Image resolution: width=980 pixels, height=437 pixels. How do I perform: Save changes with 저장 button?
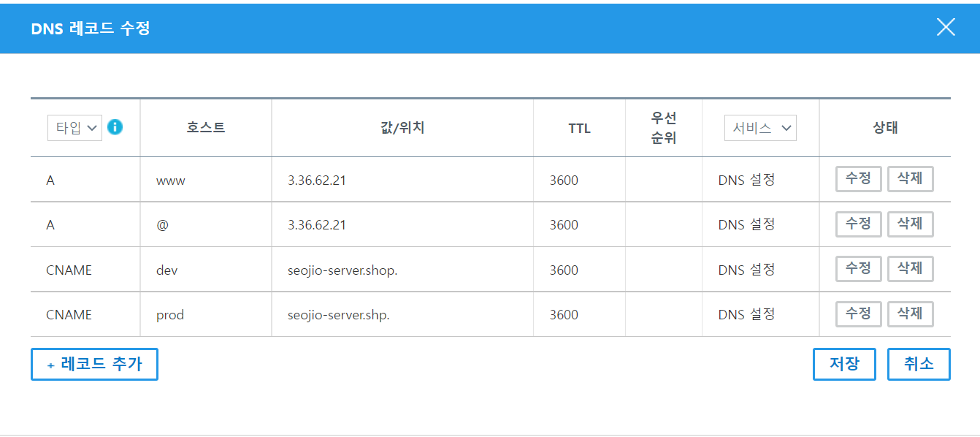click(x=844, y=364)
